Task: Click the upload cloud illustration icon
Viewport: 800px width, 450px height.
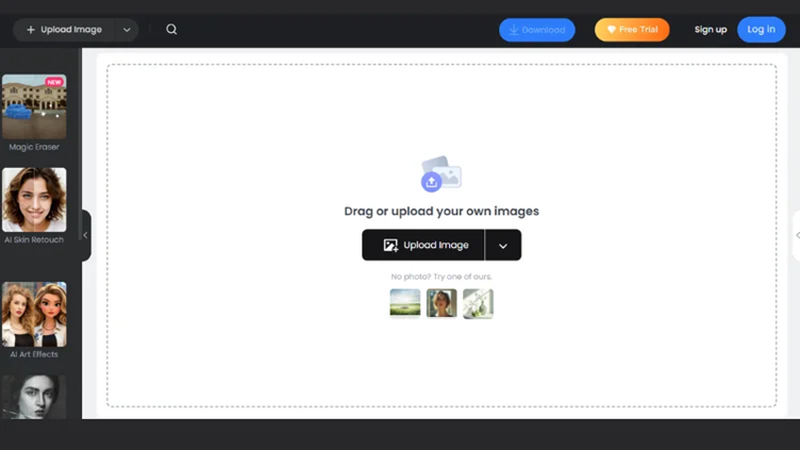Action: 441,174
